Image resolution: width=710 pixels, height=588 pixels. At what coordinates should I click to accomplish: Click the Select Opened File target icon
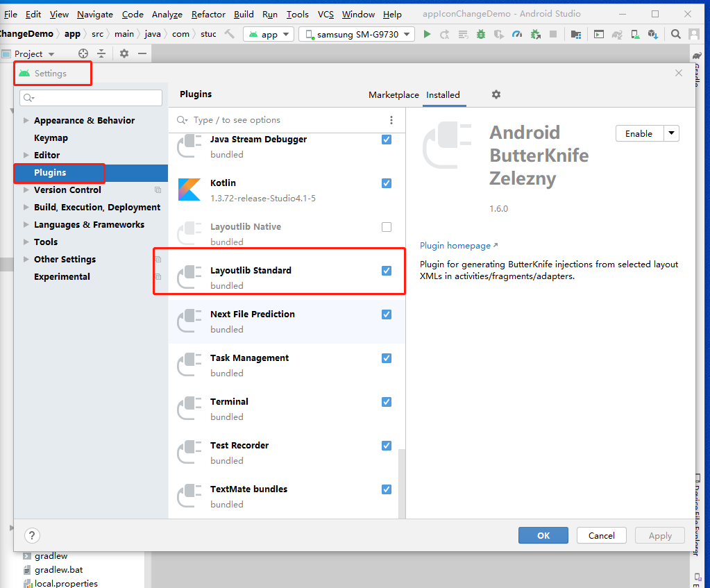(x=83, y=53)
